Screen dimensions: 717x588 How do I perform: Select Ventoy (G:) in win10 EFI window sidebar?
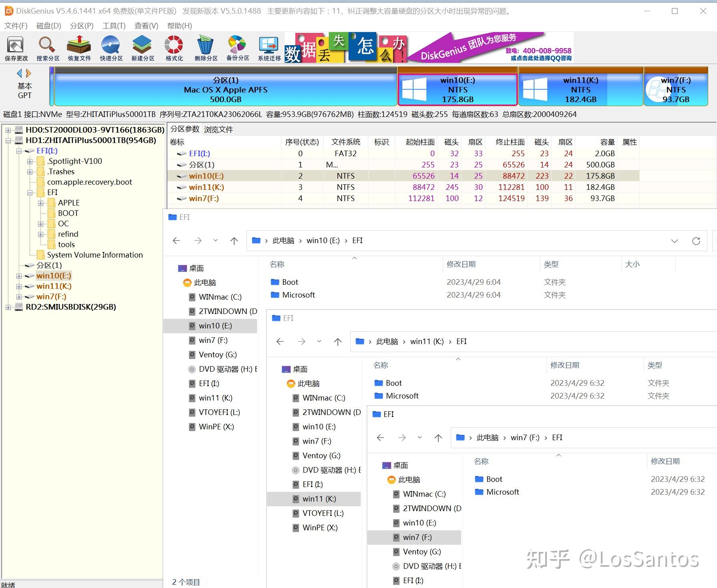point(218,354)
